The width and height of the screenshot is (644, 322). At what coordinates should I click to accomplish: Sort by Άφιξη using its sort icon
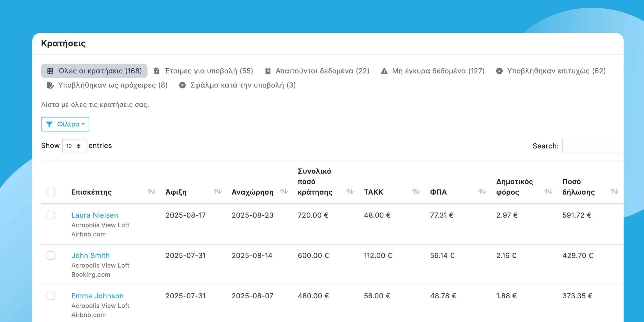[217, 192]
